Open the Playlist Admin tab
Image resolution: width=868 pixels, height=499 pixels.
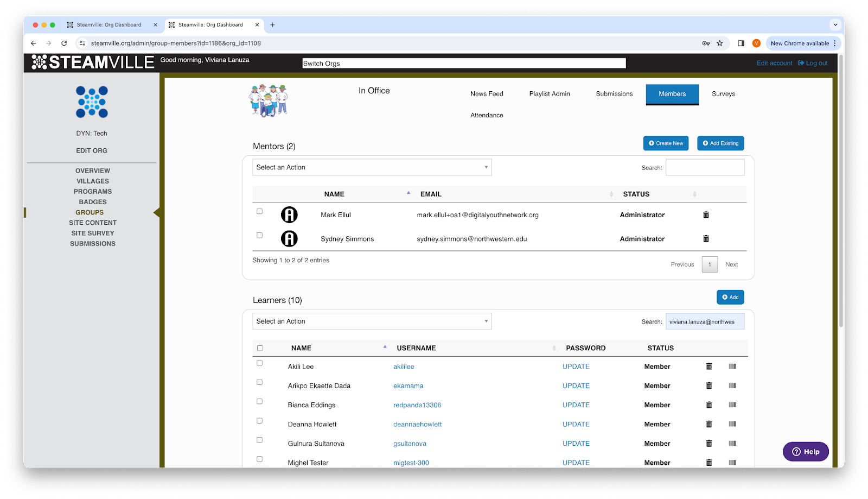(x=550, y=94)
